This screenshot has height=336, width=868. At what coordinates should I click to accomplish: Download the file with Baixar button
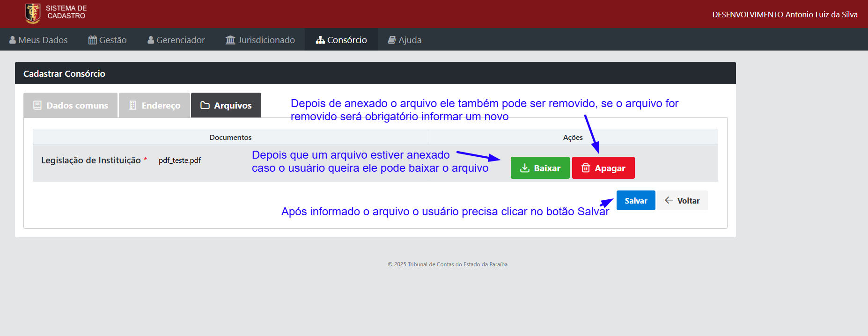pos(540,168)
